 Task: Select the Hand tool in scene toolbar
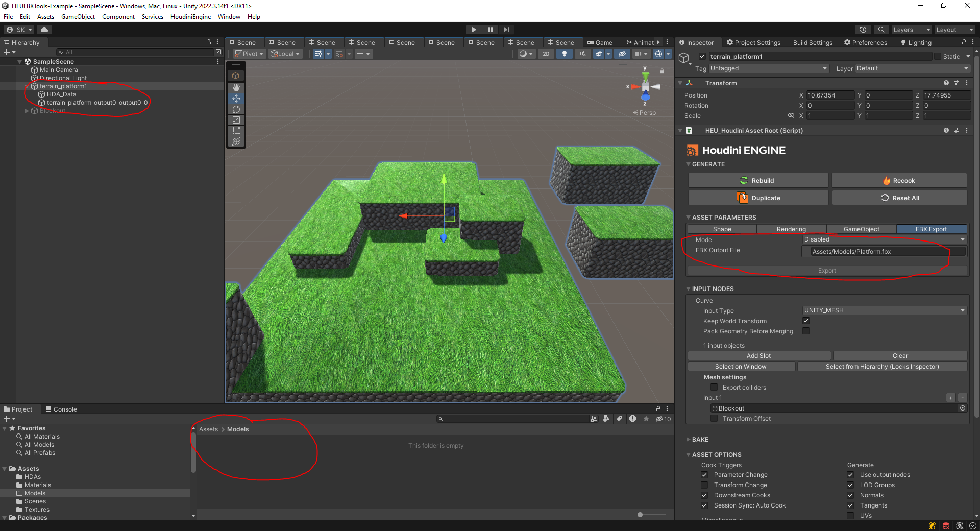[x=236, y=87]
